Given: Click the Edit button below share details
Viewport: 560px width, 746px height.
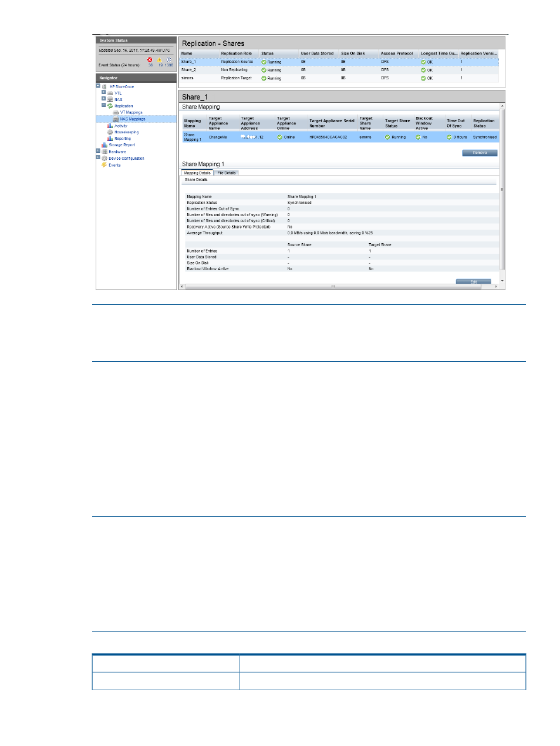Looking at the screenshot, I should tap(473, 282).
